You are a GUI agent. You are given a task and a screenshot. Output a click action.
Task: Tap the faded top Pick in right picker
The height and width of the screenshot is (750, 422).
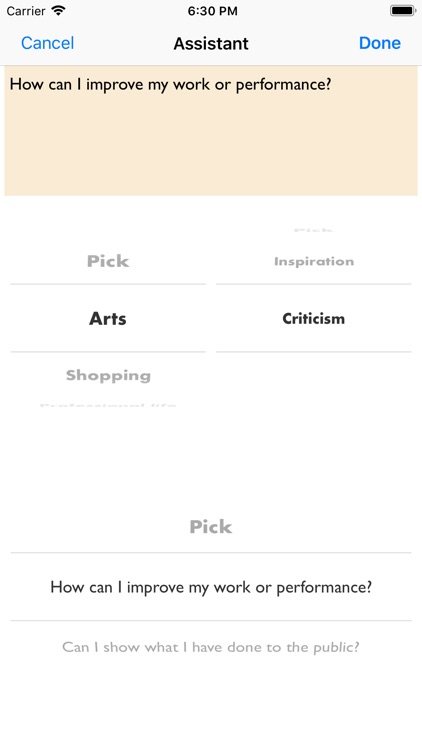click(313, 231)
